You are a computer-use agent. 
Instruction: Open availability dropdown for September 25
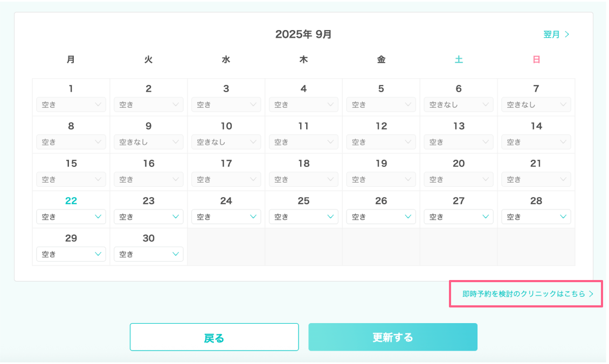(303, 217)
